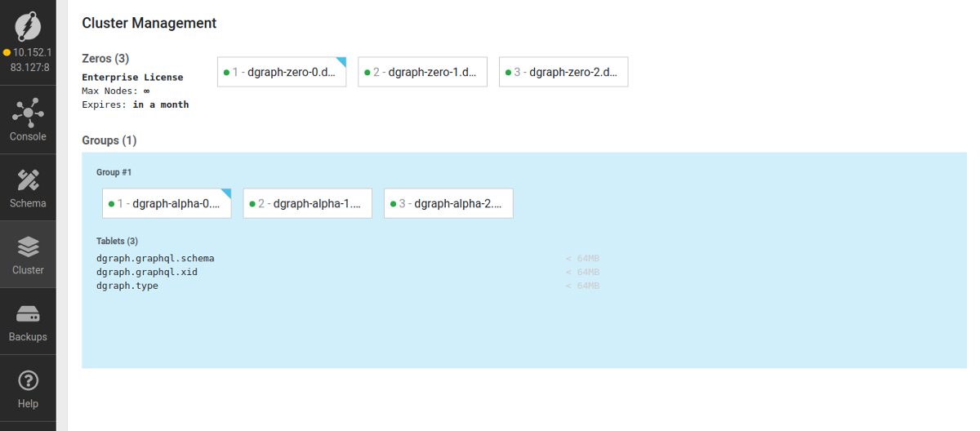Click the Dgraph Ratel logo icon
Viewport: 980px width, 431px height.
point(28,26)
